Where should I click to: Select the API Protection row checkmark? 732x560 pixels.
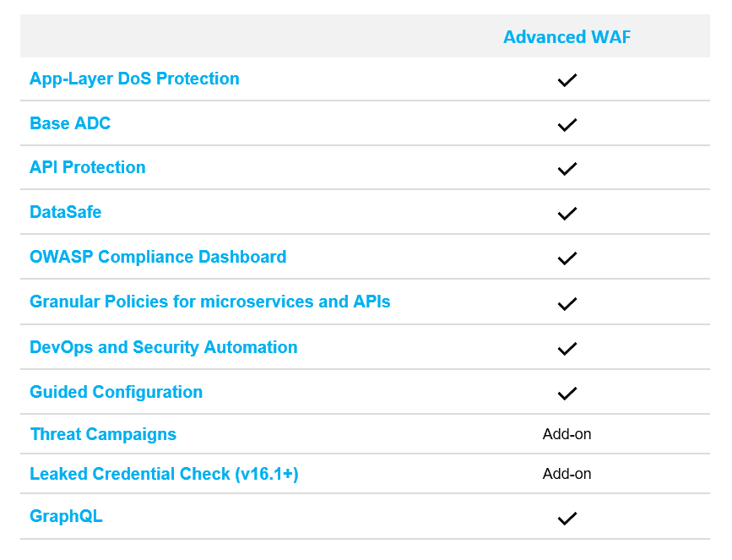[x=567, y=169]
